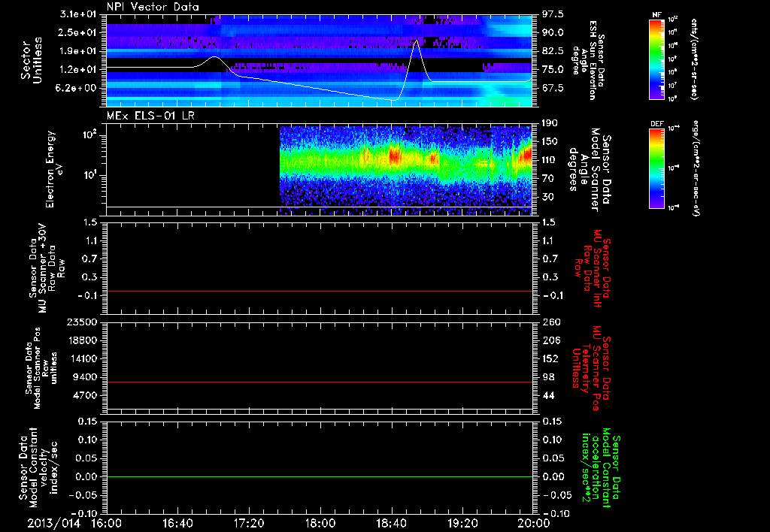The height and width of the screenshot is (532, 770).
Task: Click the 1.2e+01 sector axis value
Action: click(x=78, y=70)
